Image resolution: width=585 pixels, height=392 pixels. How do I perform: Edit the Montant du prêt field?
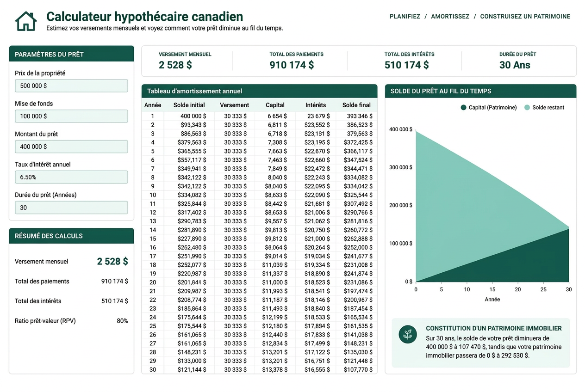(71, 147)
